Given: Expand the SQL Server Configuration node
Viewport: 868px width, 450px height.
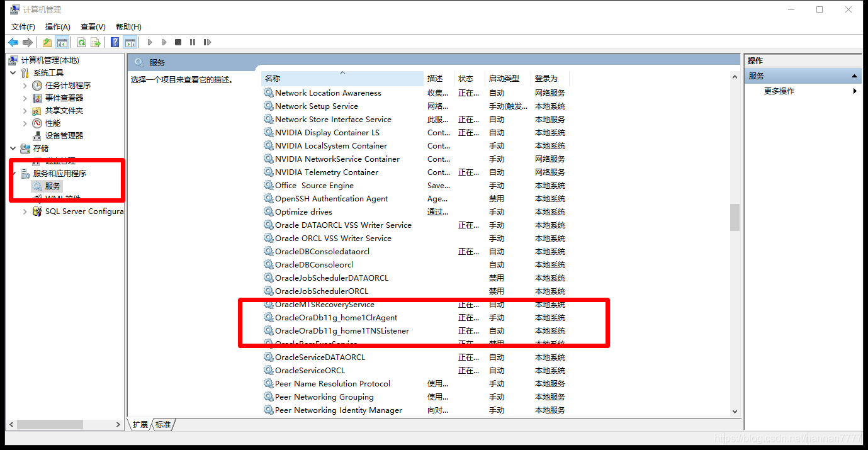Looking at the screenshot, I should pyautogui.click(x=25, y=211).
